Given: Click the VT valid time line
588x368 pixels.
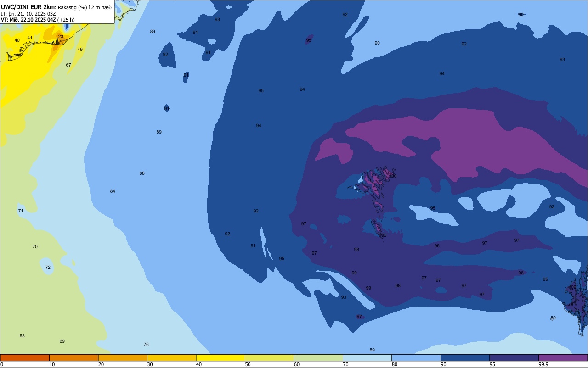Looking at the screenshot, I should (x=38, y=20).
